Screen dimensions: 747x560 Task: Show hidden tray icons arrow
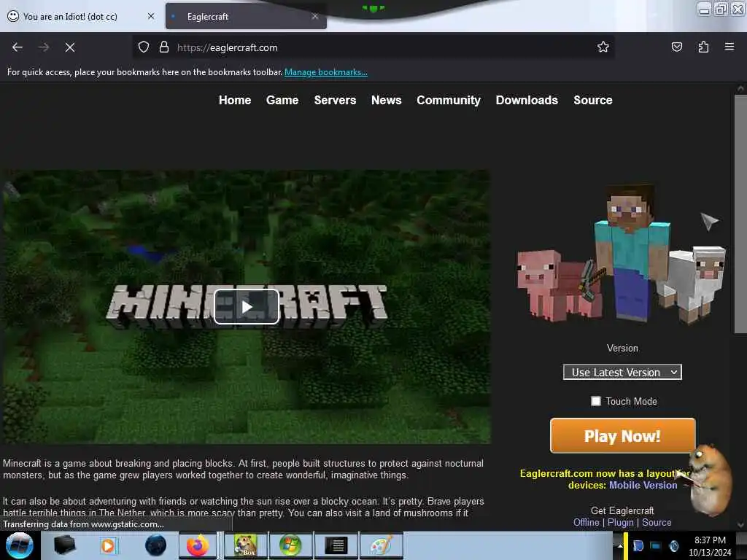(620, 546)
